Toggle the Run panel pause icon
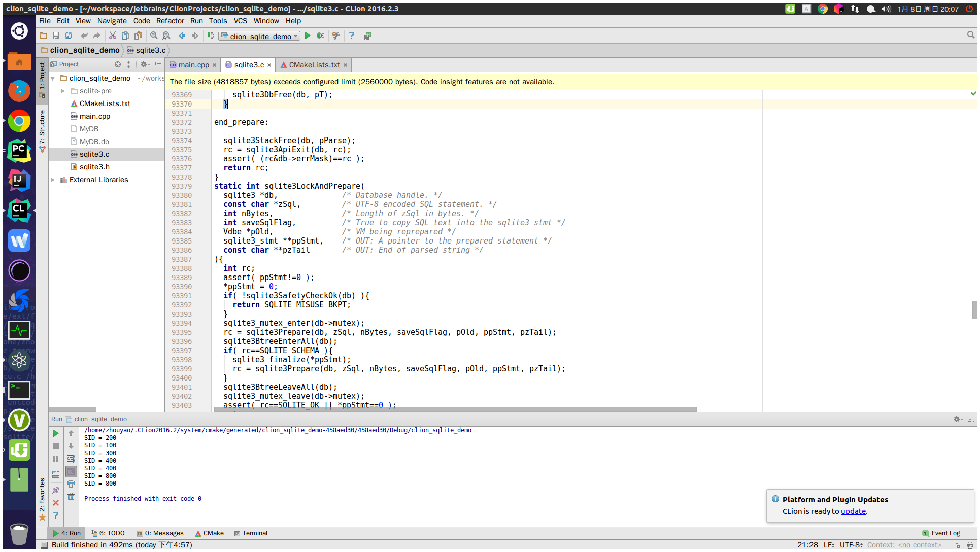The height and width of the screenshot is (552, 980). click(x=56, y=459)
